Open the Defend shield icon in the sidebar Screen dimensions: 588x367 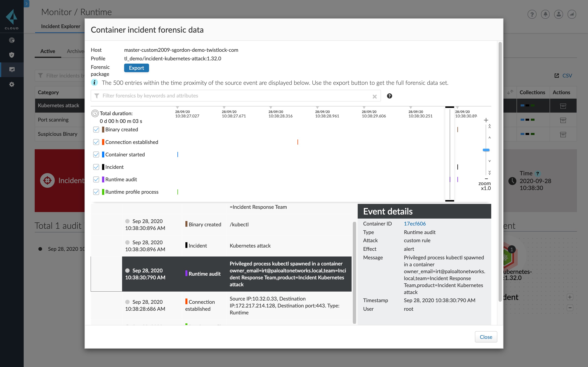12,55
